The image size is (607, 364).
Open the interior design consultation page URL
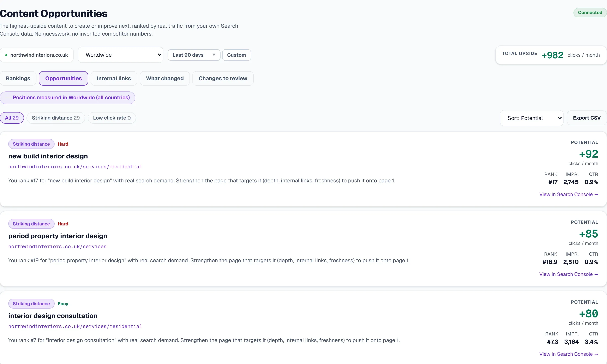point(75,327)
